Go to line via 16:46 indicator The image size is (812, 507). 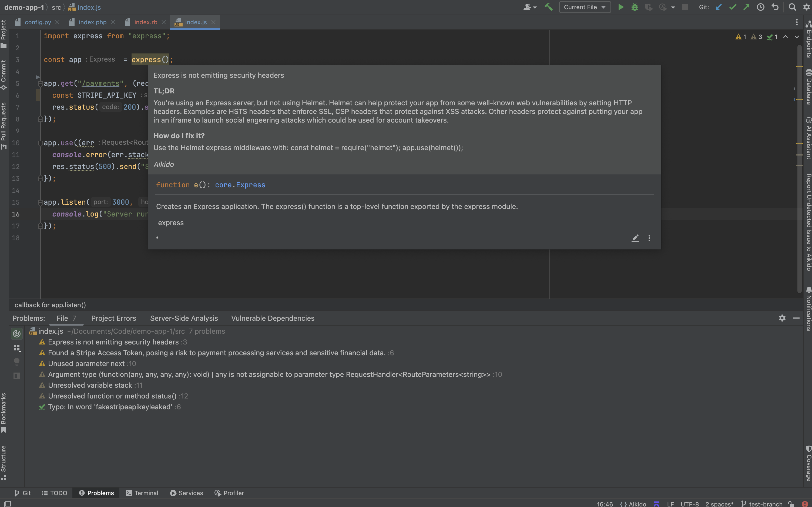click(x=605, y=504)
